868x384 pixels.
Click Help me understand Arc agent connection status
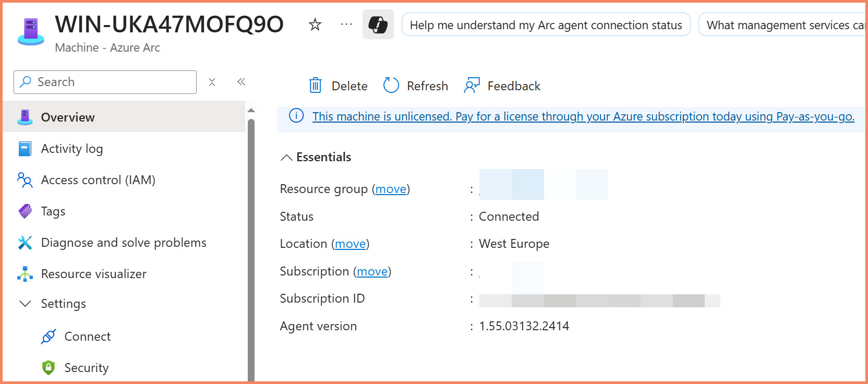(546, 25)
